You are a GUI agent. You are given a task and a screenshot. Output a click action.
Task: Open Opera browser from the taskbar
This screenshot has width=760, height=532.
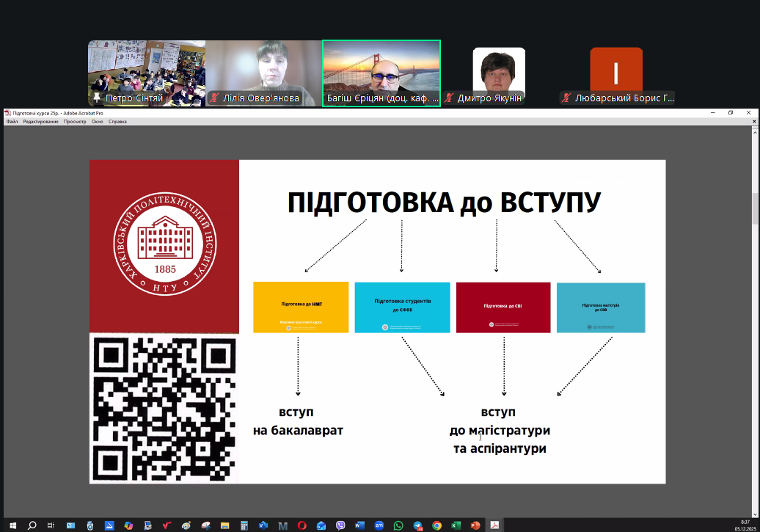point(302,525)
